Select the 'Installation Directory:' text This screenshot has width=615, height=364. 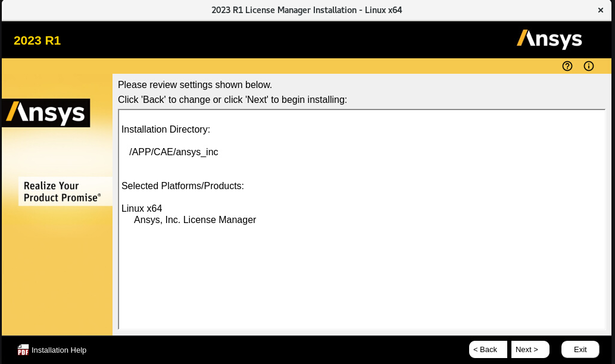coord(166,129)
